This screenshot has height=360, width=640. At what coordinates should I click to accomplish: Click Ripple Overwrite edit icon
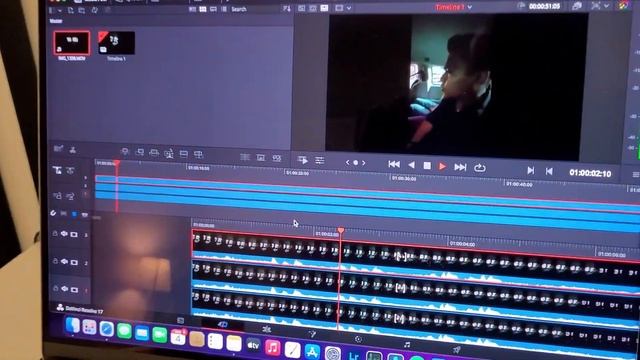click(x=154, y=153)
